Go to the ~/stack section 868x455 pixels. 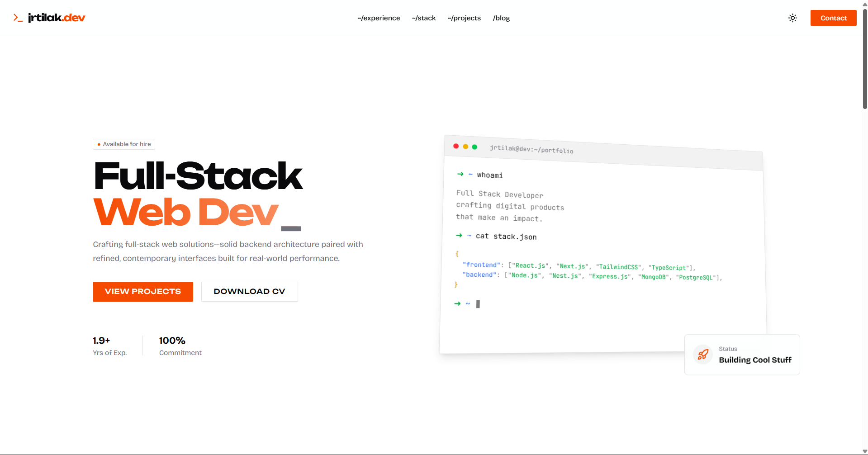click(423, 18)
